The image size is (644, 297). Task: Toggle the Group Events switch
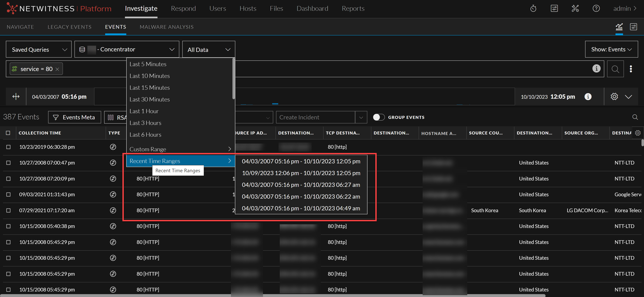tap(379, 117)
